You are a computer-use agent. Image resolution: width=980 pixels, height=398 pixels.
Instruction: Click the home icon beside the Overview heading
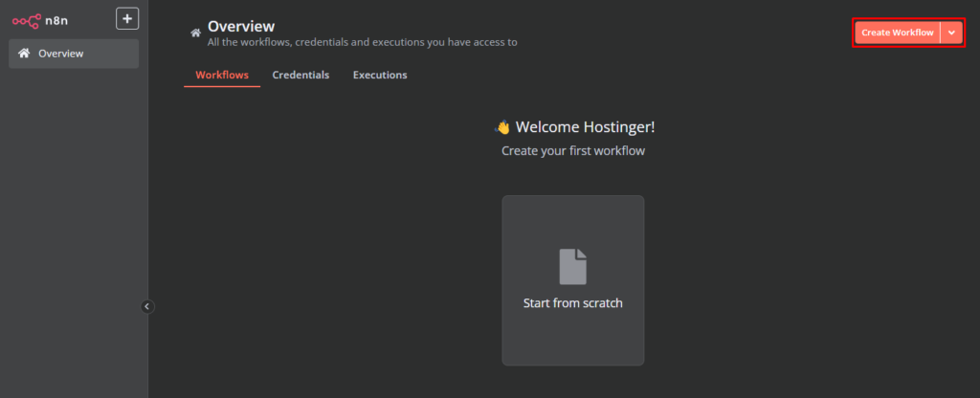pyautogui.click(x=195, y=33)
